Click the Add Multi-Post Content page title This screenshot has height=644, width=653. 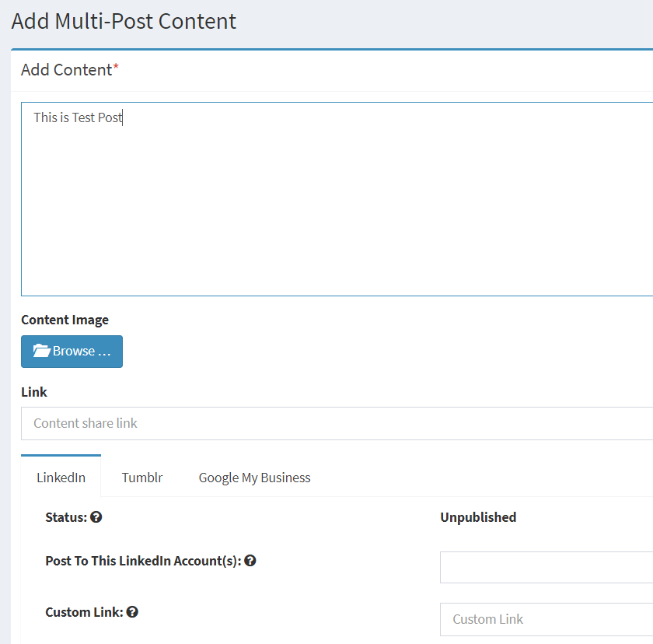[x=124, y=21]
